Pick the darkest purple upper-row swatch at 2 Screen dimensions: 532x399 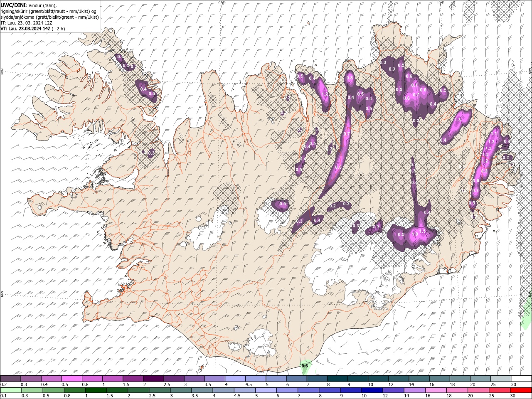coord(153,378)
